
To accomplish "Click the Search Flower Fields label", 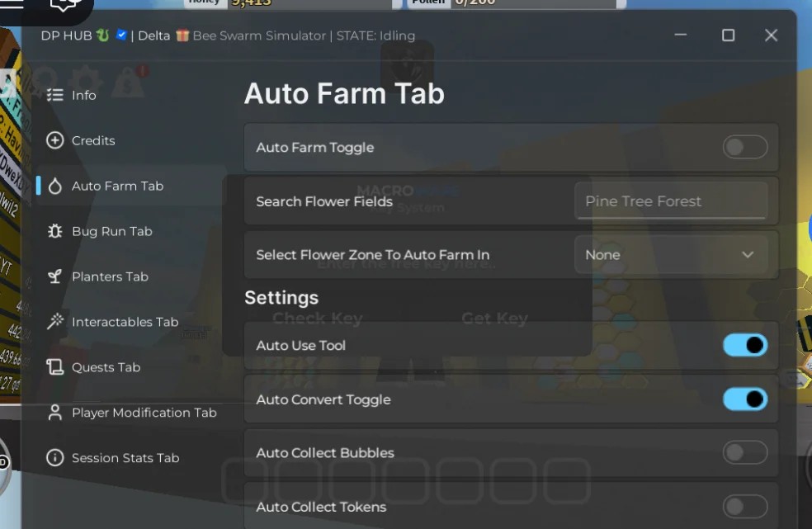I will coord(324,201).
